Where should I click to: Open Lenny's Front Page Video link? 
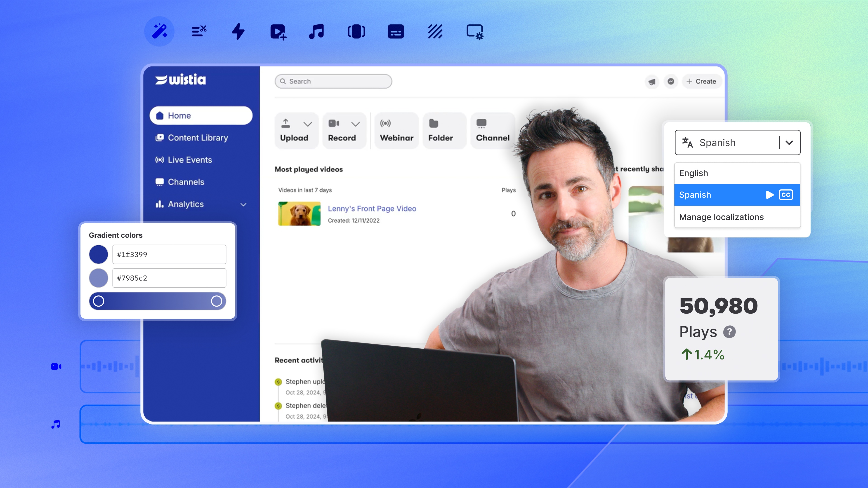coord(372,209)
